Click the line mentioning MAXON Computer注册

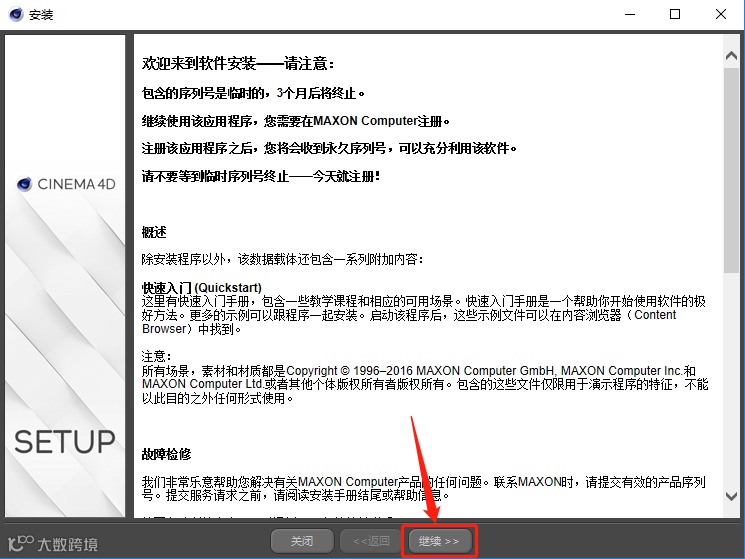point(296,121)
